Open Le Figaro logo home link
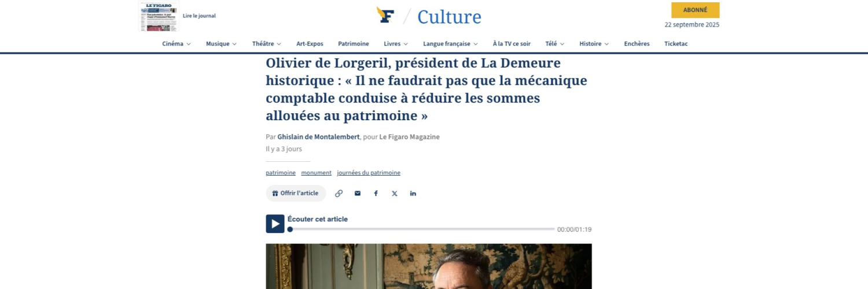868x289 pixels. (x=385, y=15)
